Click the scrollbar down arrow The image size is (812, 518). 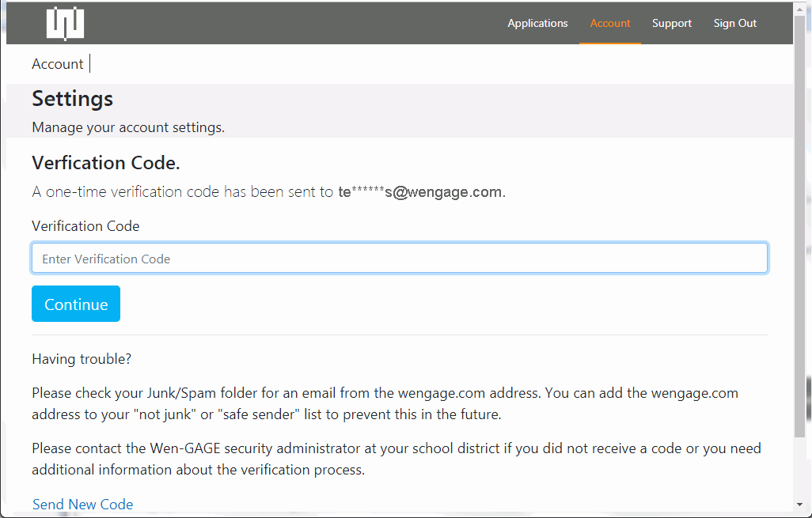tap(799, 505)
